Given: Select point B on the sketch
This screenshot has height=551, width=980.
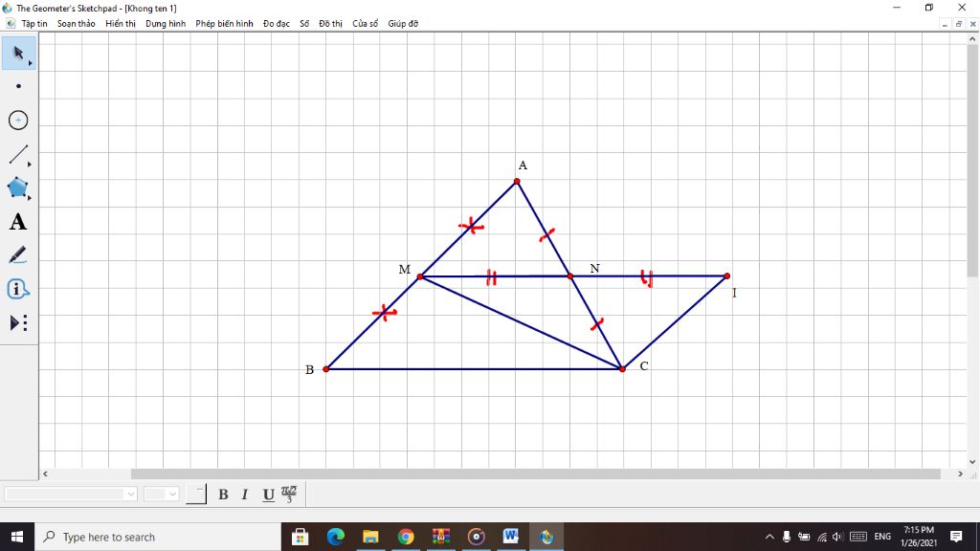Looking at the screenshot, I should pyautogui.click(x=325, y=369).
